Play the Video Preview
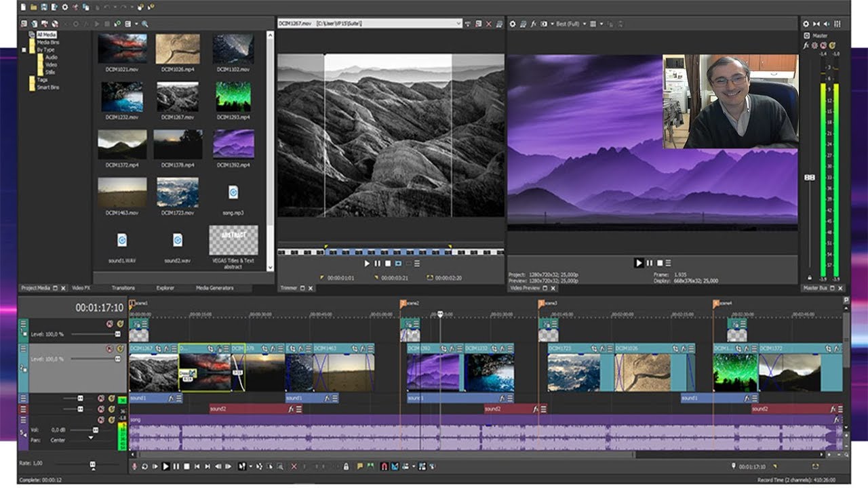The width and height of the screenshot is (868, 488). click(639, 263)
